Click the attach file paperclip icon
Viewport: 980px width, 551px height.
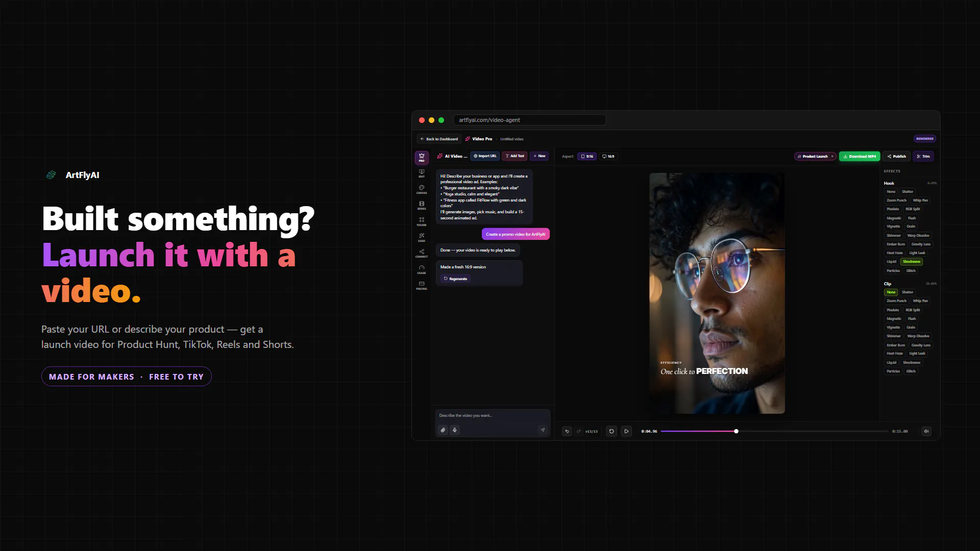(x=443, y=430)
